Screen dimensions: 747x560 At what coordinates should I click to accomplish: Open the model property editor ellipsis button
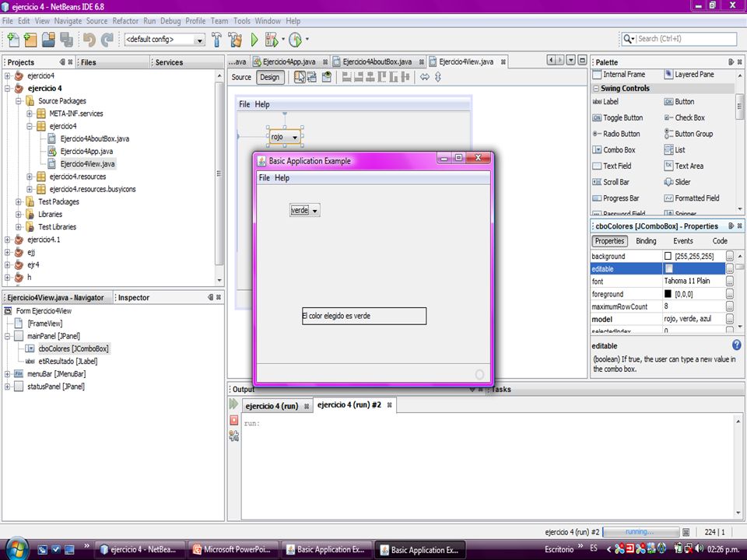coord(729,319)
